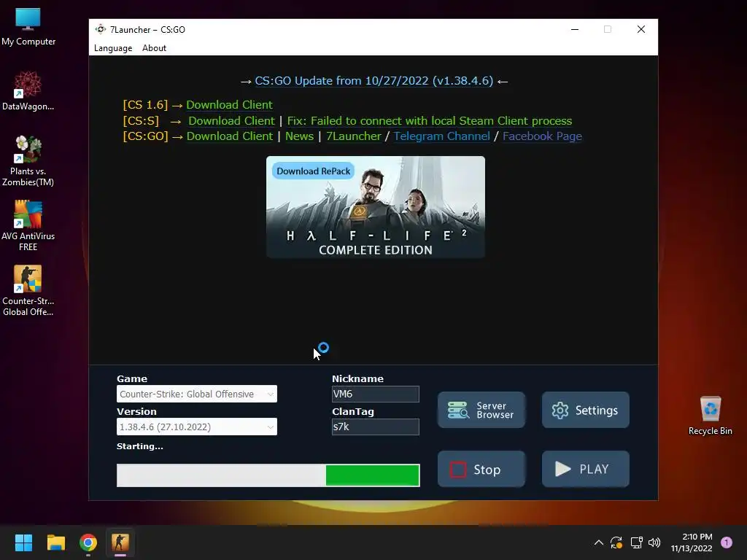Click the Download RePack badge

point(313,171)
